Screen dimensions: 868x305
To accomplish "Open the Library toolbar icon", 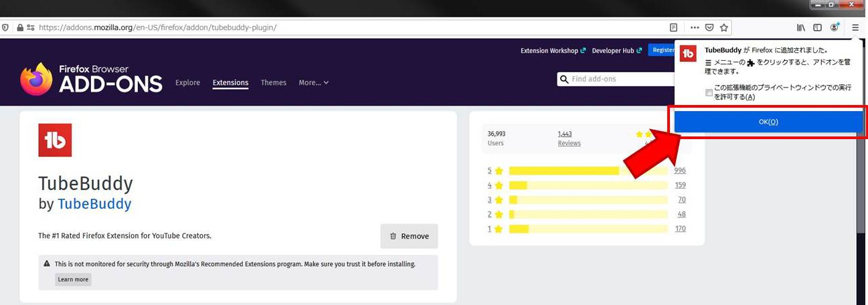I will click(800, 27).
